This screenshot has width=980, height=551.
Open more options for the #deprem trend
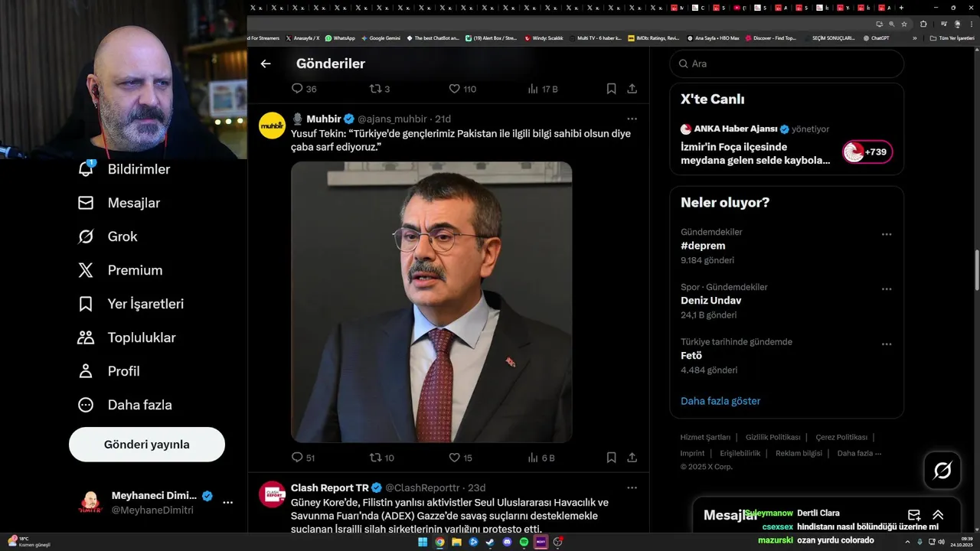pos(887,234)
